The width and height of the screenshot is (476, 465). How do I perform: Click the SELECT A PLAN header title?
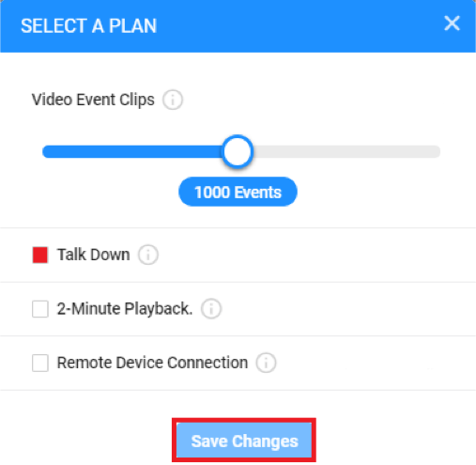[x=88, y=25]
